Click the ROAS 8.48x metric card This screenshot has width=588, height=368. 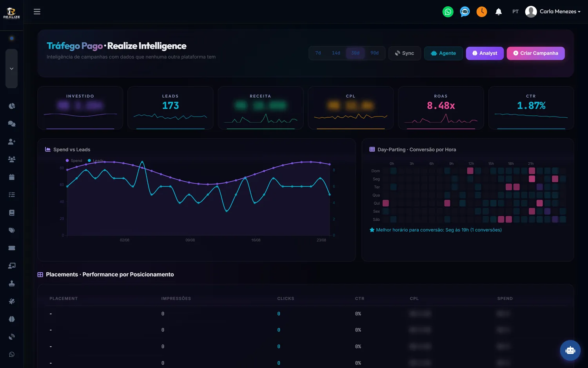pyautogui.click(x=441, y=108)
